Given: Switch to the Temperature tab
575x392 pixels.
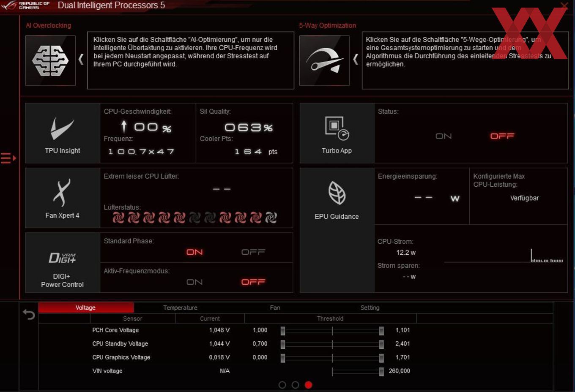Looking at the screenshot, I should 181,308.
